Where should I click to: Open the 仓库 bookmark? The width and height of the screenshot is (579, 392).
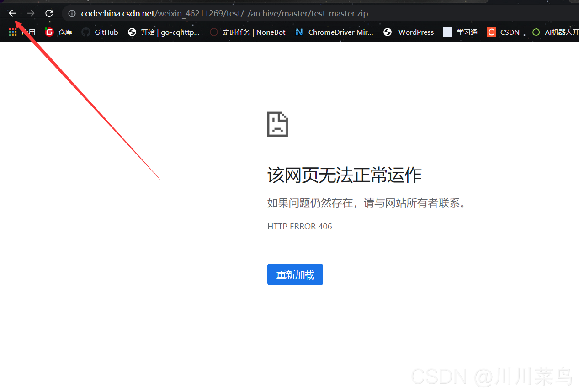[x=59, y=32]
